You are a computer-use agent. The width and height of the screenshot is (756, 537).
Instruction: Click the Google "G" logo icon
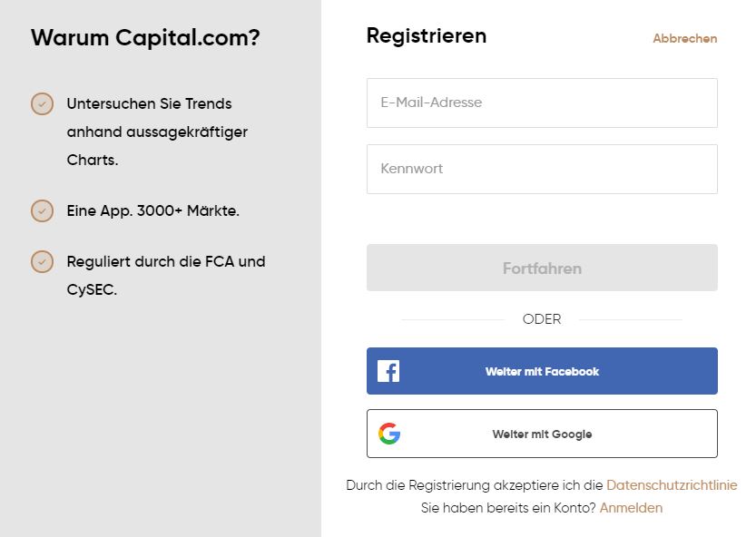pyautogui.click(x=388, y=434)
